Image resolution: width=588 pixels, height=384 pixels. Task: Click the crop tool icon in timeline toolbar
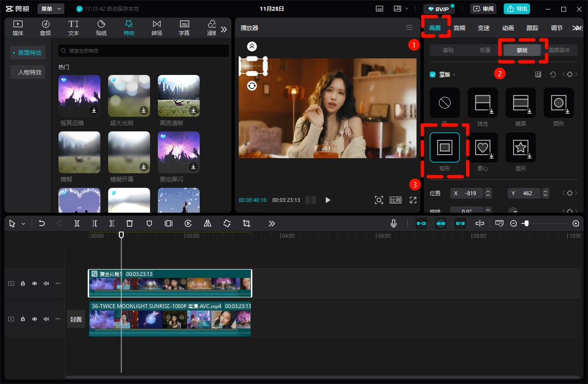click(x=247, y=223)
